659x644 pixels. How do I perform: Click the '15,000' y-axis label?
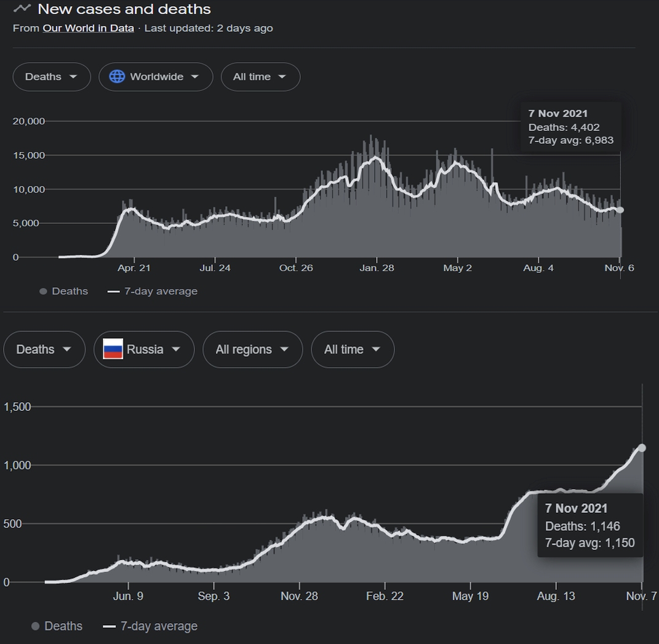[28, 156]
